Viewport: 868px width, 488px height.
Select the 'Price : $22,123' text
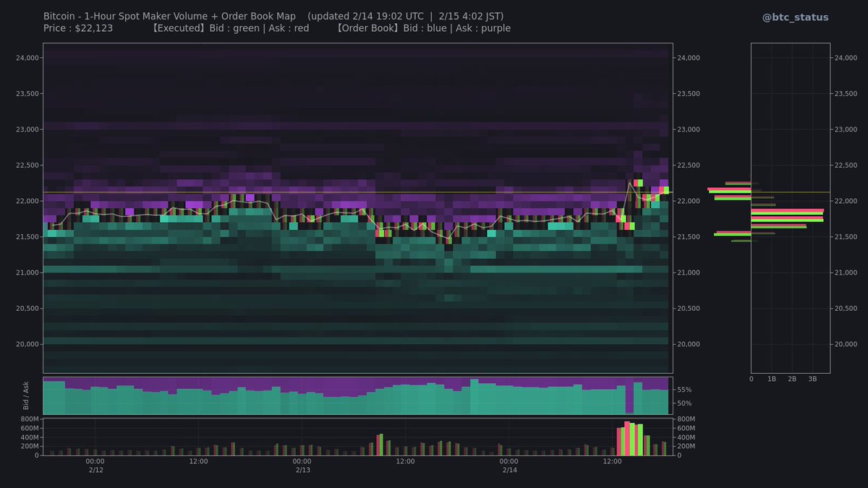pos(77,28)
